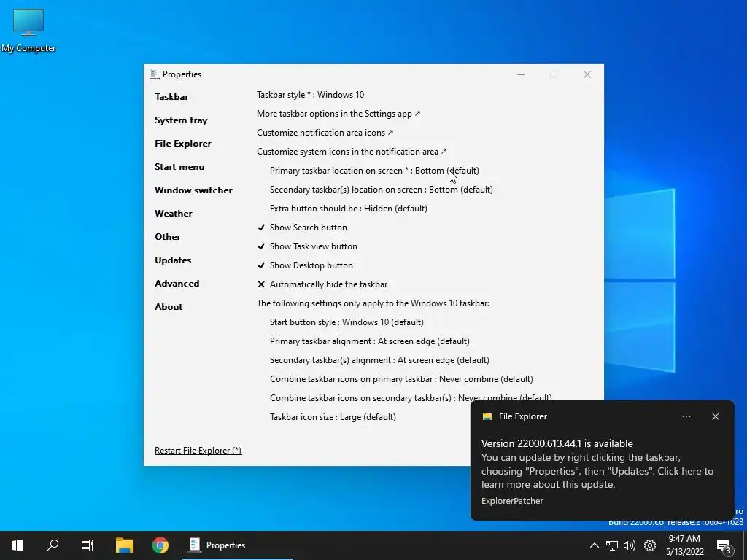This screenshot has height=560, width=747.
Task: Change the Taskbar style Windows 10 option
Action: coord(311,95)
